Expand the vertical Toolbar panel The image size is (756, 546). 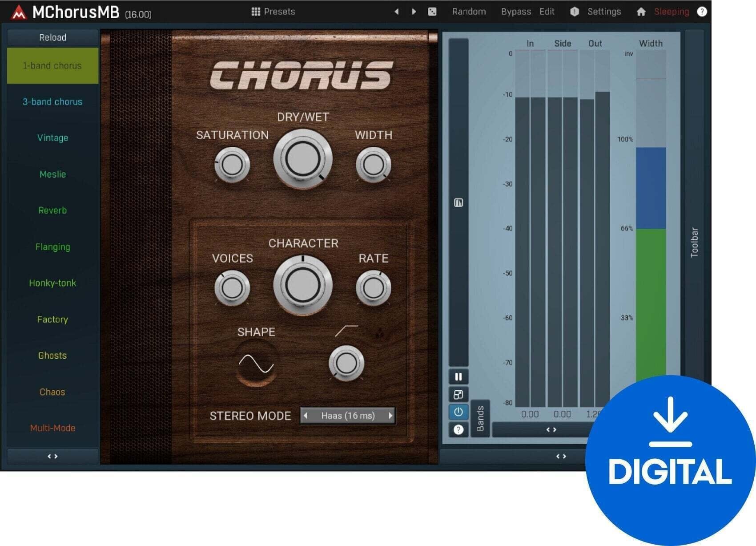(694, 243)
